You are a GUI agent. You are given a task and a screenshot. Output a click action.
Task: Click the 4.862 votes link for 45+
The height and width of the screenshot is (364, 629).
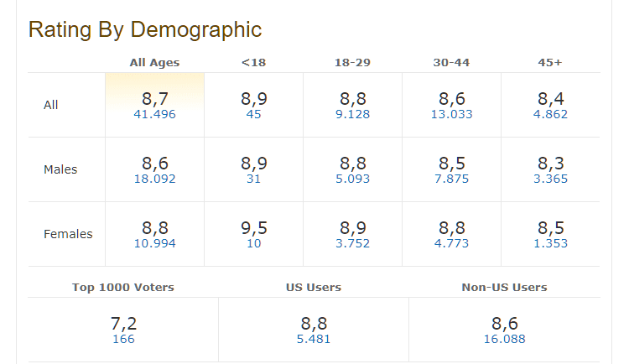pyautogui.click(x=550, y=114)
